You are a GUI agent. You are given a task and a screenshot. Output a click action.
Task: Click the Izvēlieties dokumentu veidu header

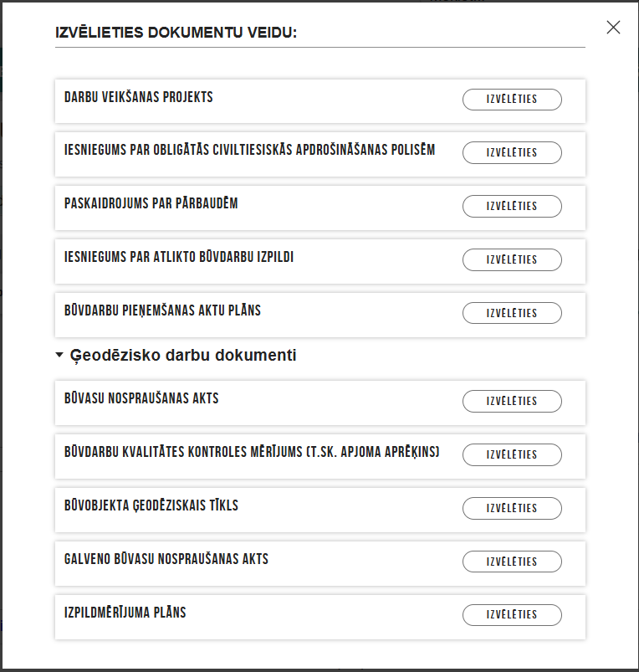coord(176,33)
